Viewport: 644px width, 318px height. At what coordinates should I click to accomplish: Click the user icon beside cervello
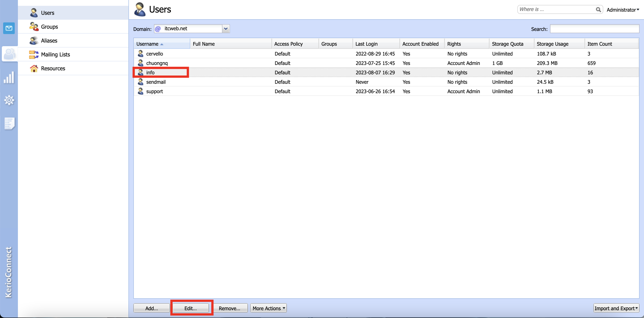click(x=141, y=54)
